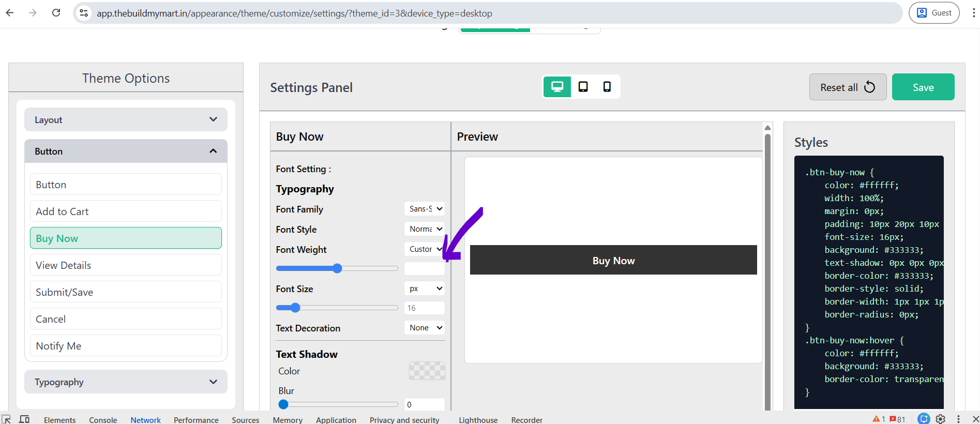This screenshot has width=980, height=424.
Task: Select Notify Me option
Action: tap(126, 345)
